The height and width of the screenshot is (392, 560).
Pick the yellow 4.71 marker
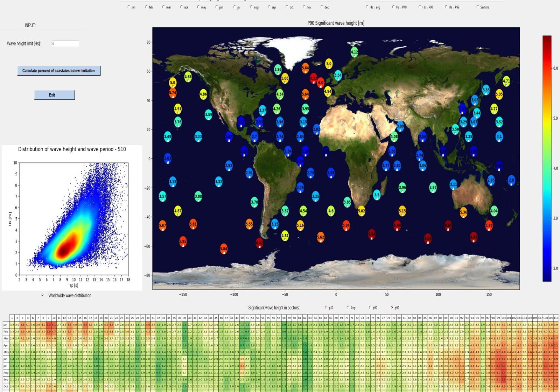506,81
